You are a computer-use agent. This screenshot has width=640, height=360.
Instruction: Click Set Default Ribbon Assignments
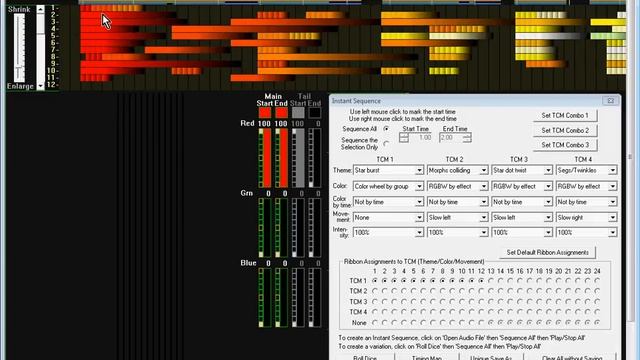click(x=547, y=253)
